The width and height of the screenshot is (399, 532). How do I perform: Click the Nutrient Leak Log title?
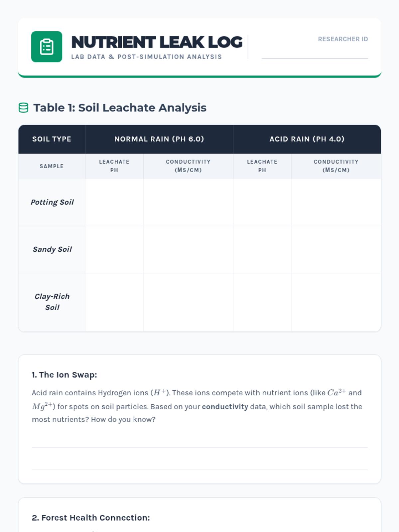click(157, 42)
